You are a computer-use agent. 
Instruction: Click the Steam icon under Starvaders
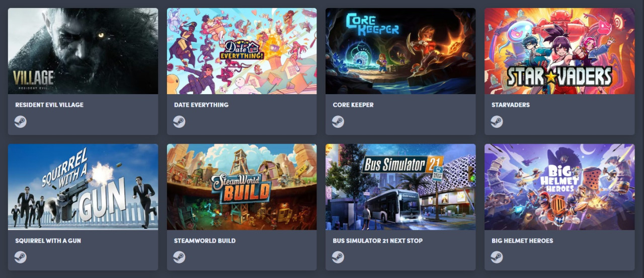[x=497, y=121]
